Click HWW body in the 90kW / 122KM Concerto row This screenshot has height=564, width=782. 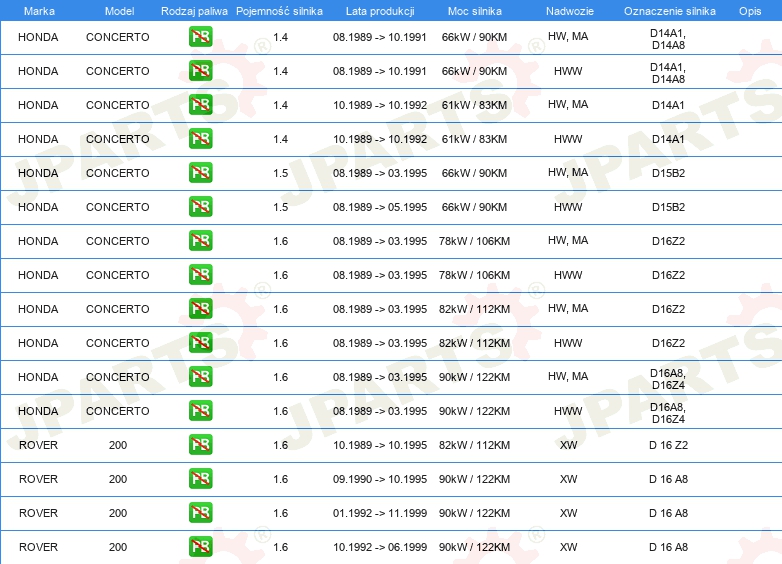(568, 411)
